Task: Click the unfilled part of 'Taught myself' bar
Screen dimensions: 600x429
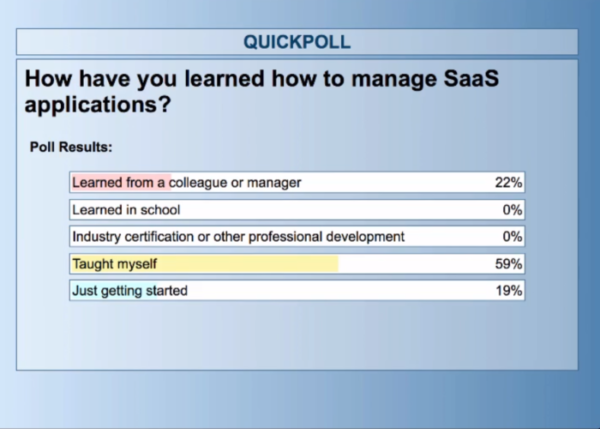Action: coord(415,264)
